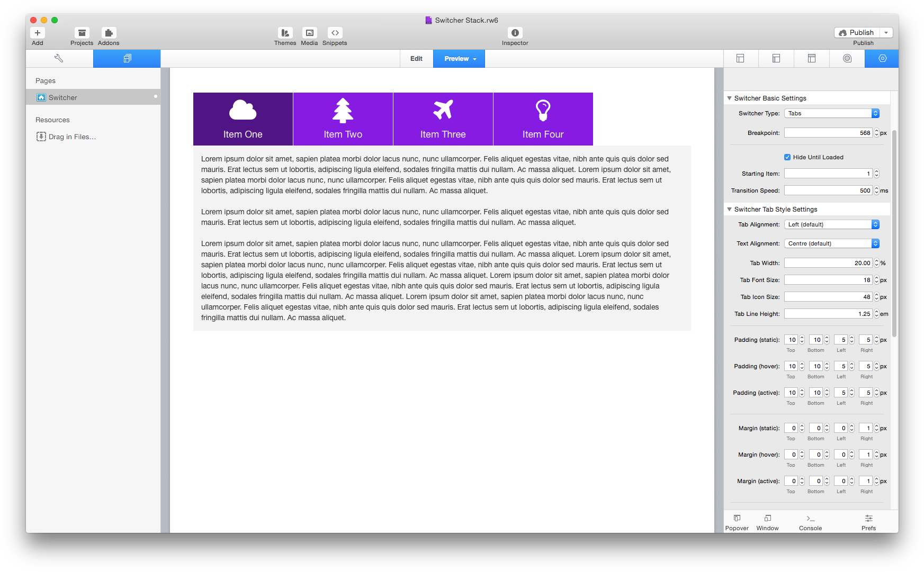Click the Add page icon
The width and height of the screenshot is (924, 572).
pyautogui.click(x=38, y=33)
